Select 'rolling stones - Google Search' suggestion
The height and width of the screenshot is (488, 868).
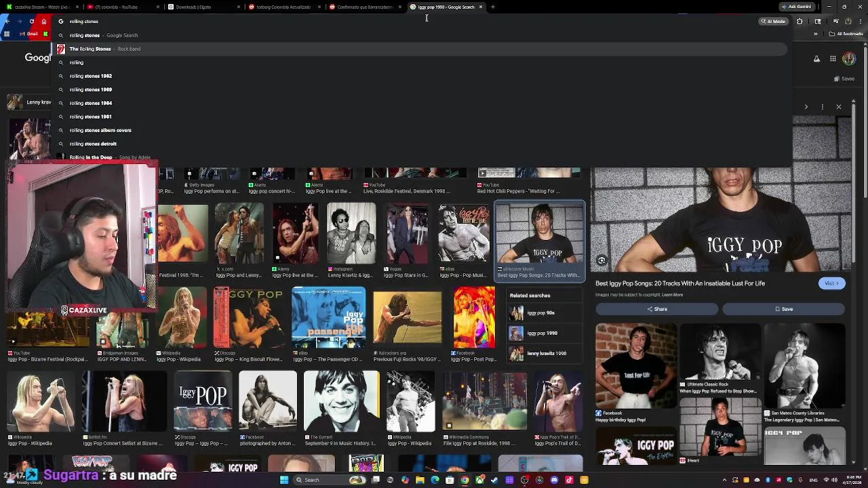coord(420,35)
